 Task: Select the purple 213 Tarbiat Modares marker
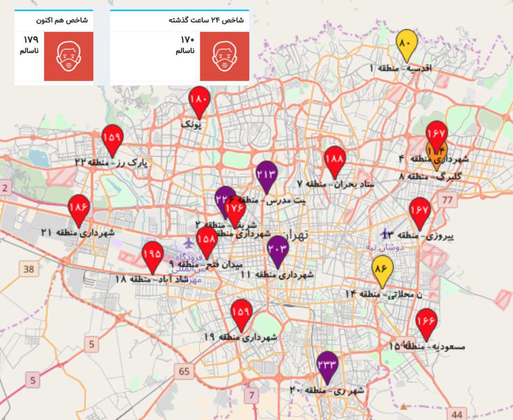(267, 175)
